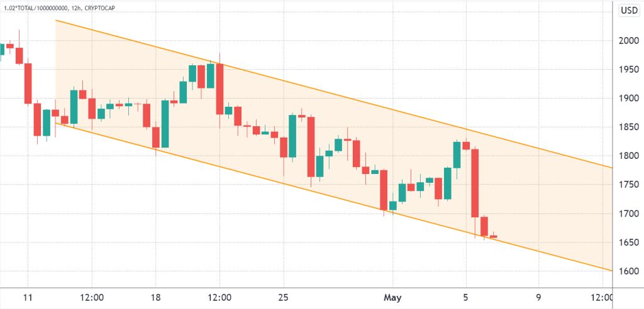
Task: Select the 5 date marker on time axis
Action: coord(466,296)
